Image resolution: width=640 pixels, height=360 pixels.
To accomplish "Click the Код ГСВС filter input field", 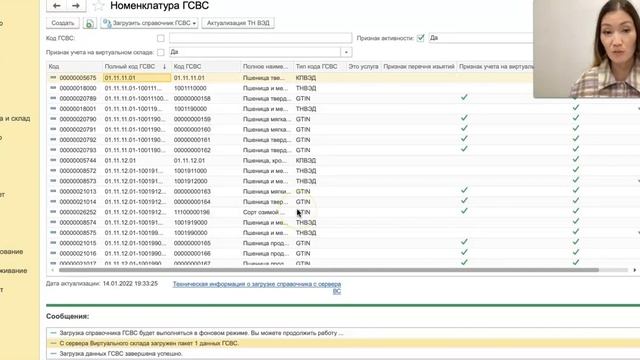I will (260, 38).
